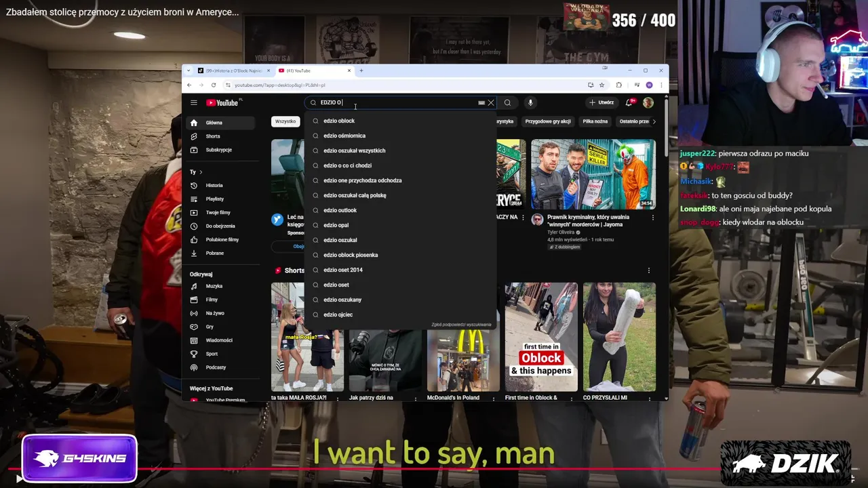868x488 pixels.
Task: Open Muzyka under Odkrywaj
Action: (220, 286)
